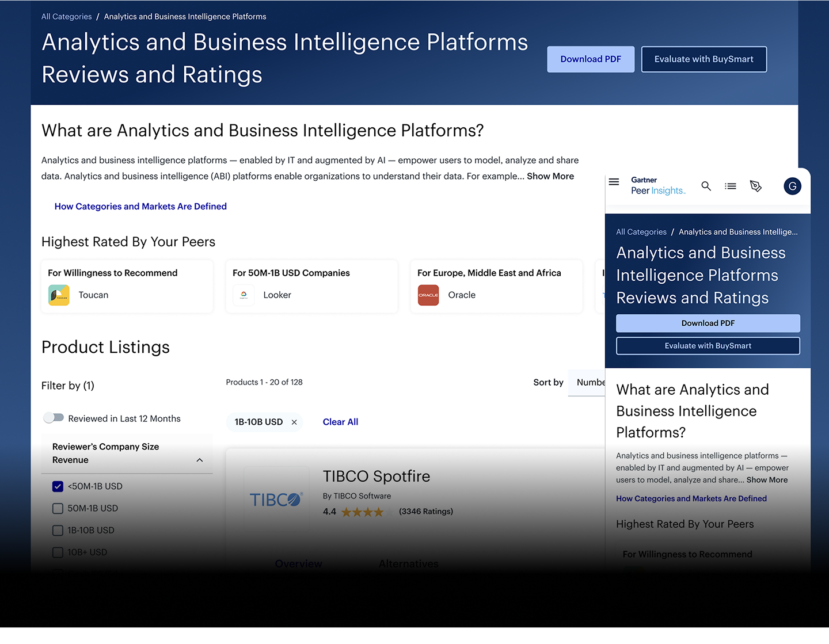Switch to the Overview tab
829x644 pixels.
pos(299,564)
